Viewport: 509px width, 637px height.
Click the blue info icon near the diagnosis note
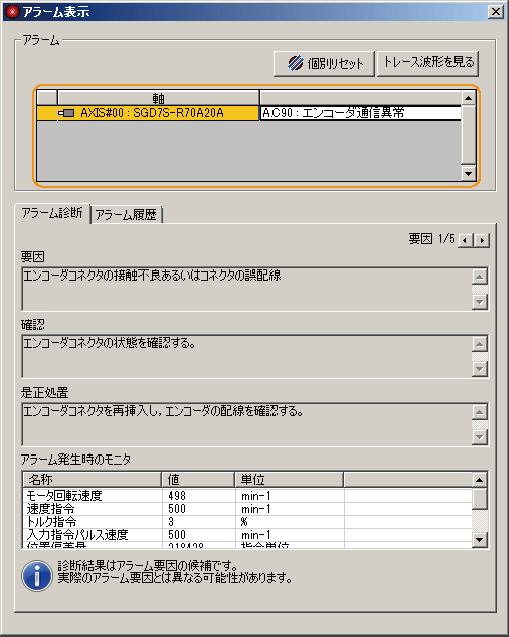click(x=37, y=576)
